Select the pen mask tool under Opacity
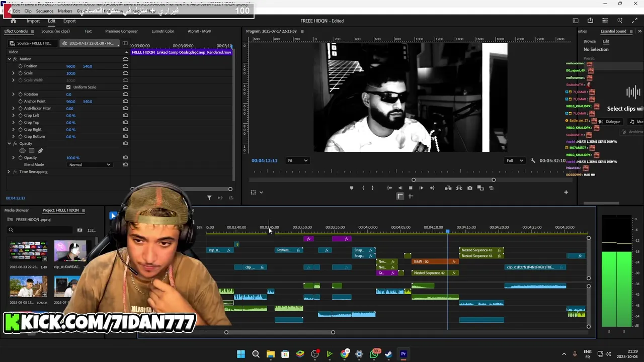This screenshot has width=644, height=362. pos(40,151)
